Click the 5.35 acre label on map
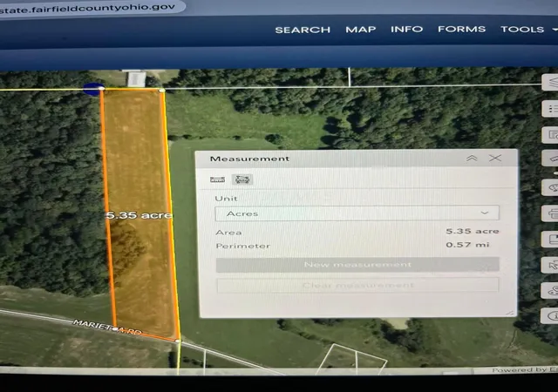This screenshot has width=558, height=392. coord(139,215)
